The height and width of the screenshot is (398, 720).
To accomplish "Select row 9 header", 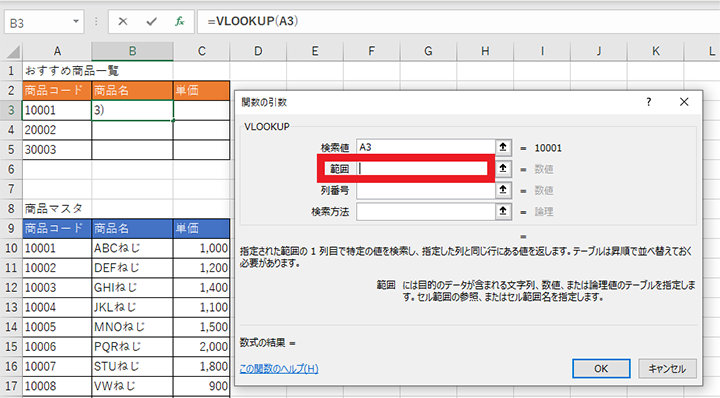I will 11,228.
